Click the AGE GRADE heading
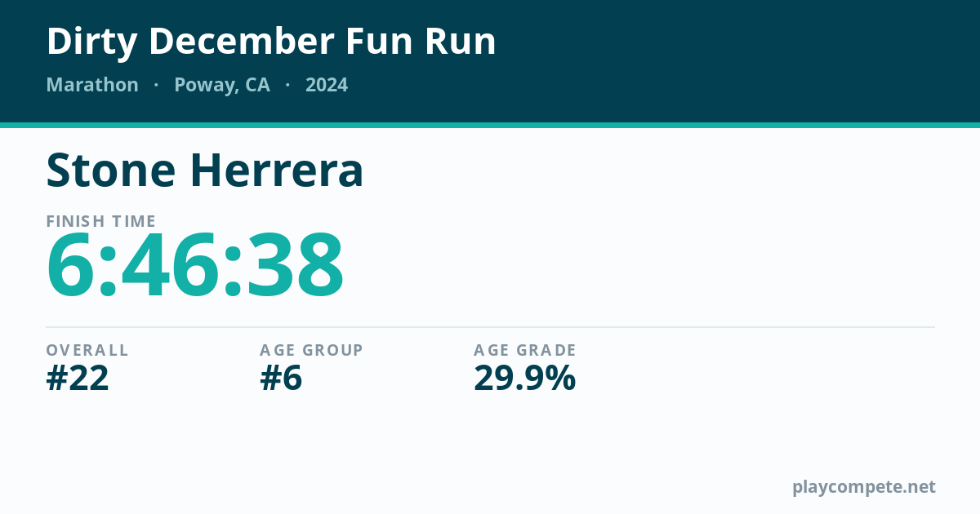 click(x=525, y=350)
